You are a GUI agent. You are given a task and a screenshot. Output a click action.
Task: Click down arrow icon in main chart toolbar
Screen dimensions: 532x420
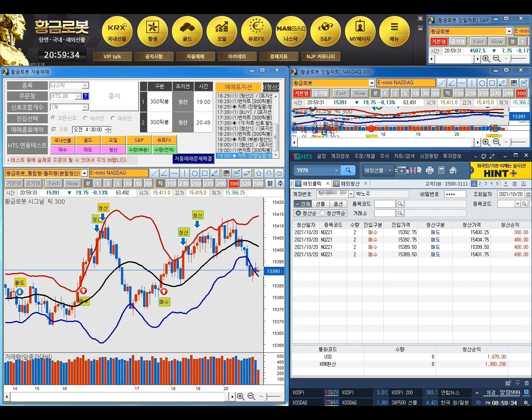(x=269, y=173)
